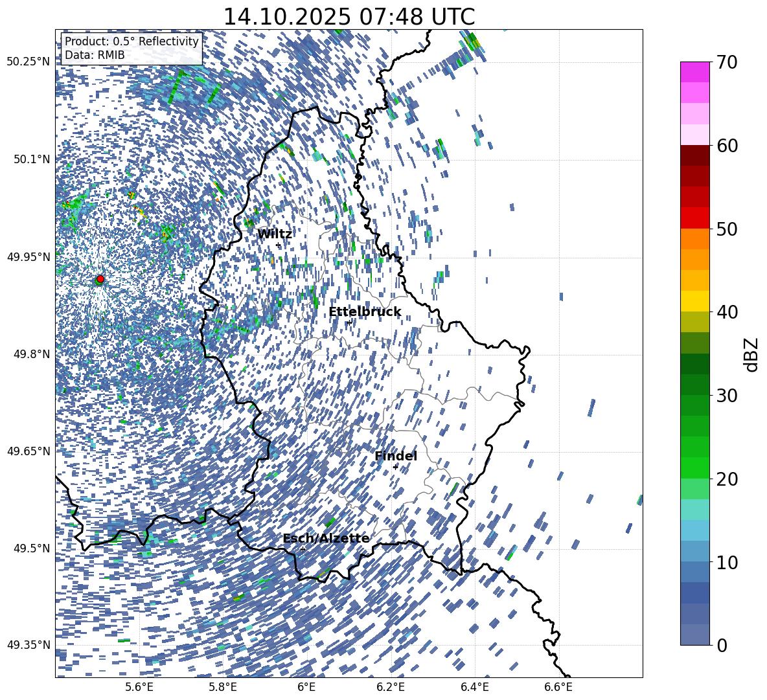Click the 60 colorbar tick label
This screenshot has height=700, width=767.
tap(726, 146)
